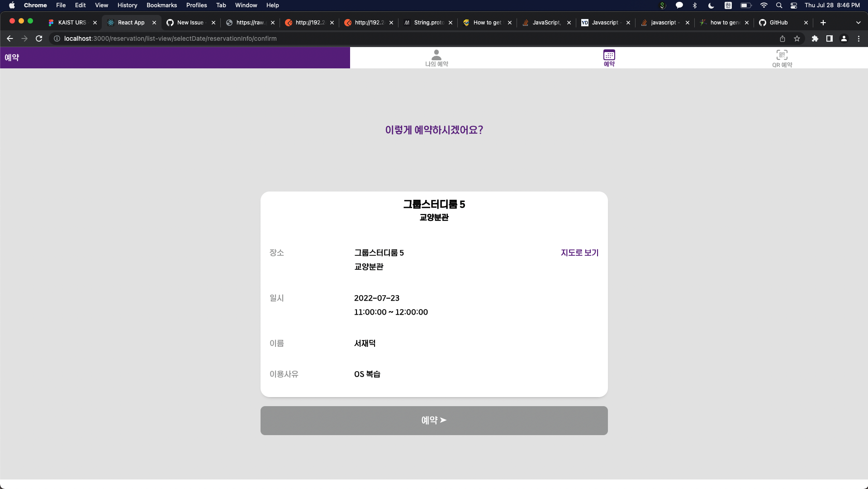
Task: Click the reason value OS 복습
Action: [367, 374]
